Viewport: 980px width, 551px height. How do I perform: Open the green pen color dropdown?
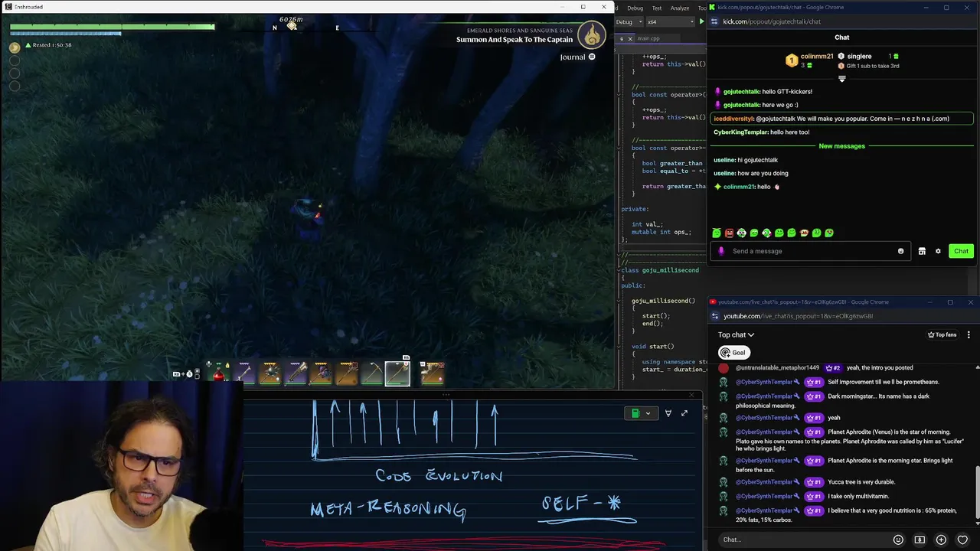tap(648, 413)
